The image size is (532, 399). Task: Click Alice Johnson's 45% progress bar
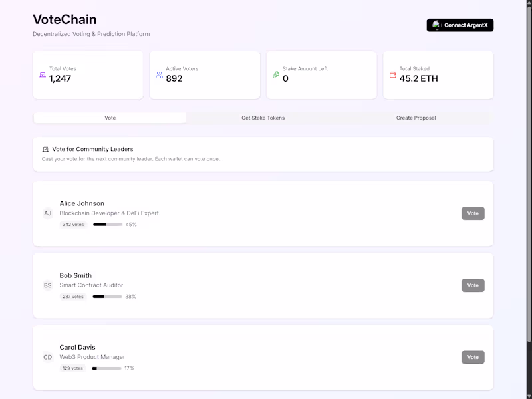pos(108,225)
